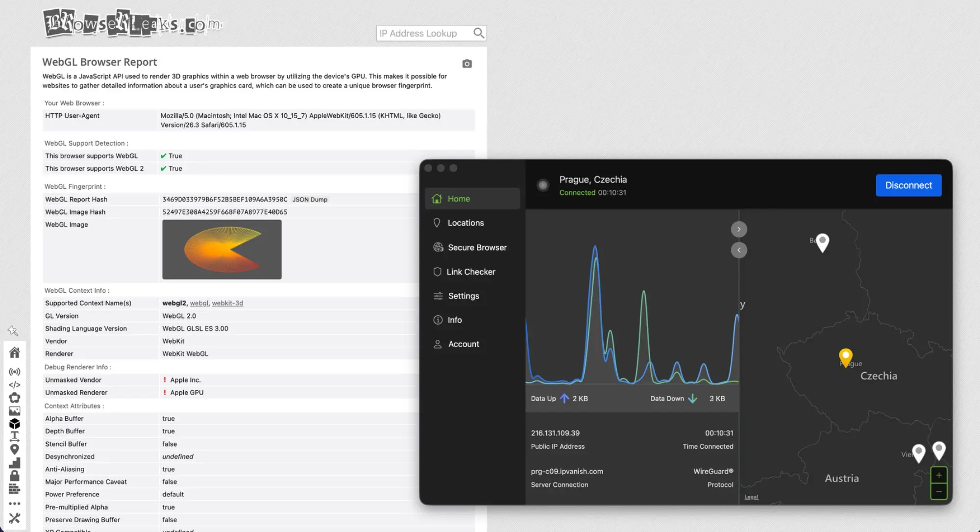Click the home icon in BrowserLeaks sidebar
980x532 pixels.
[15, 352]
